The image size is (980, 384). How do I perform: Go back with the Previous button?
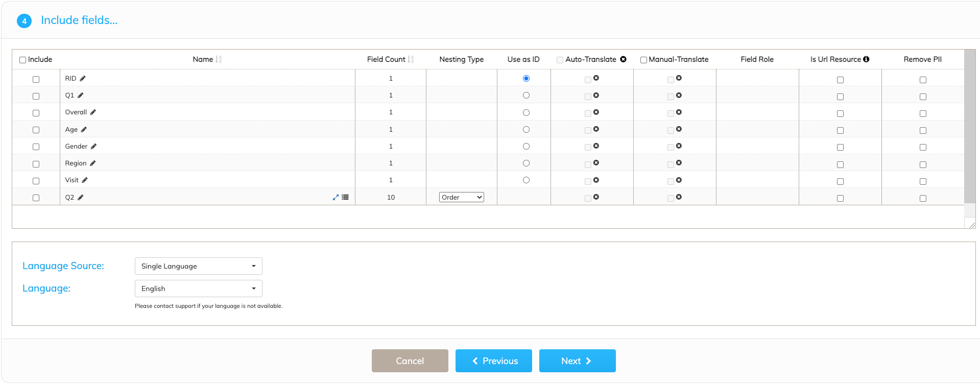pyautogui.click(x=494, y=361)
